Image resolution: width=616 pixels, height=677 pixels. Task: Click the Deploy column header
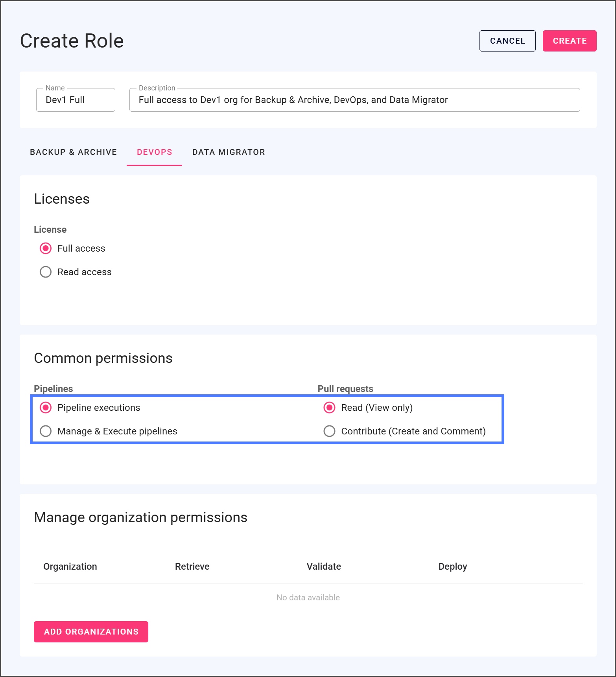click(x=452, y=567)
